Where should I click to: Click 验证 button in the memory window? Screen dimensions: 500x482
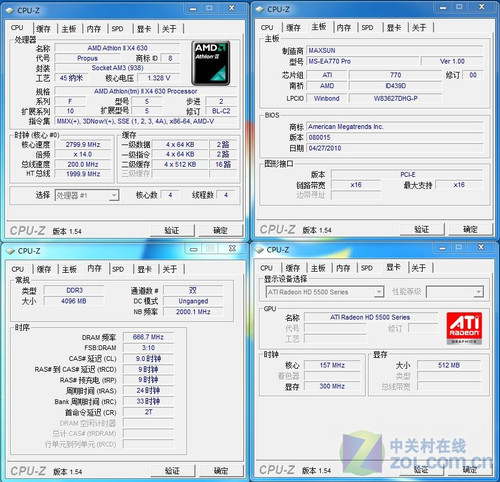172,471
